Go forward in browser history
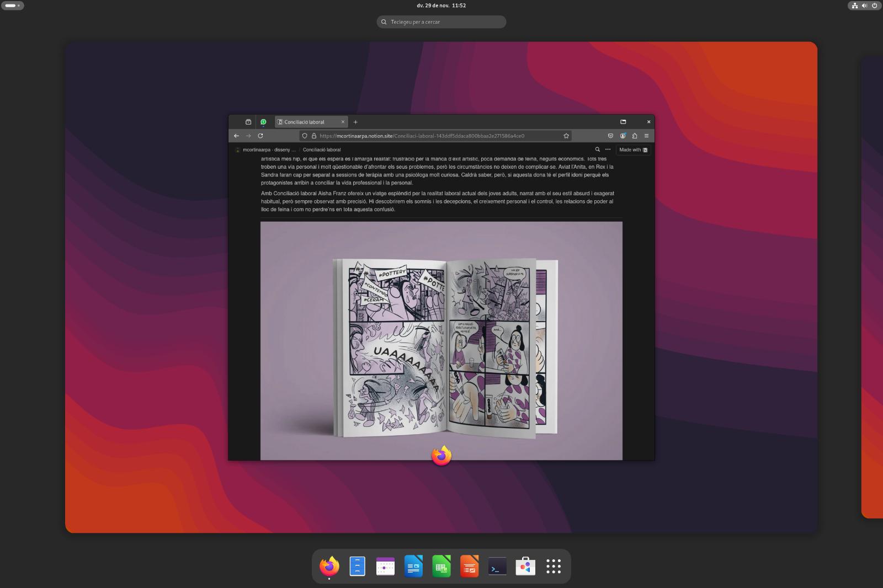The width and height of the screenshot is (883, 588). coord(248,136)
